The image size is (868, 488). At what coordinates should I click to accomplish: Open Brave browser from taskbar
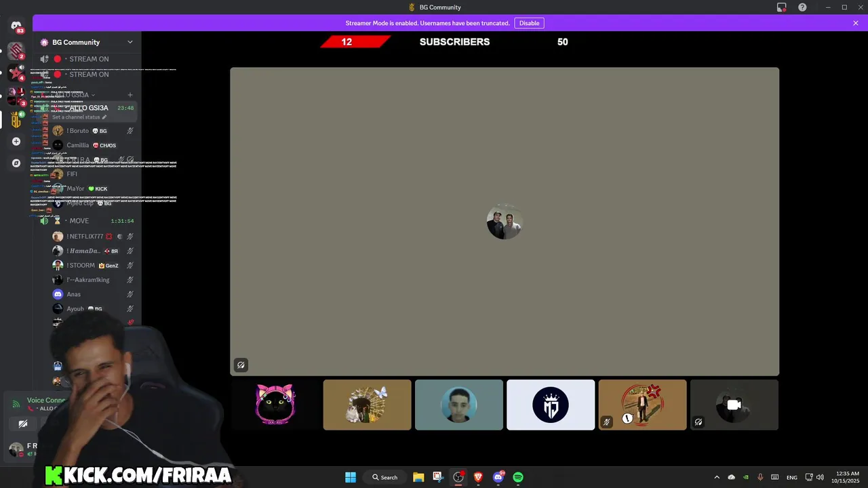click(478, 477)
